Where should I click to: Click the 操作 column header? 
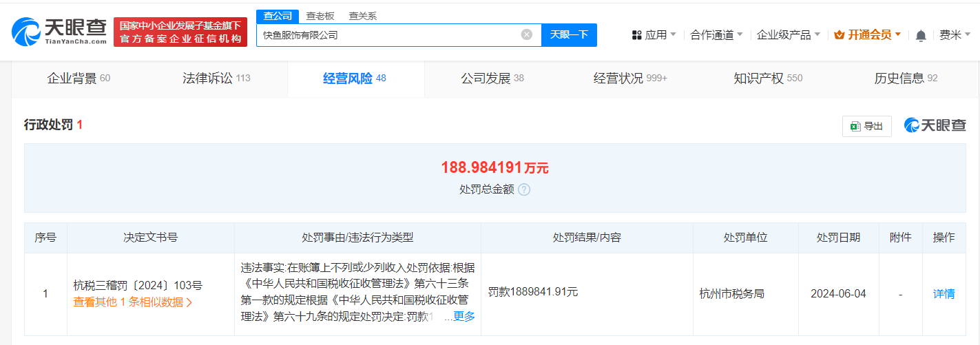point(943,238)
